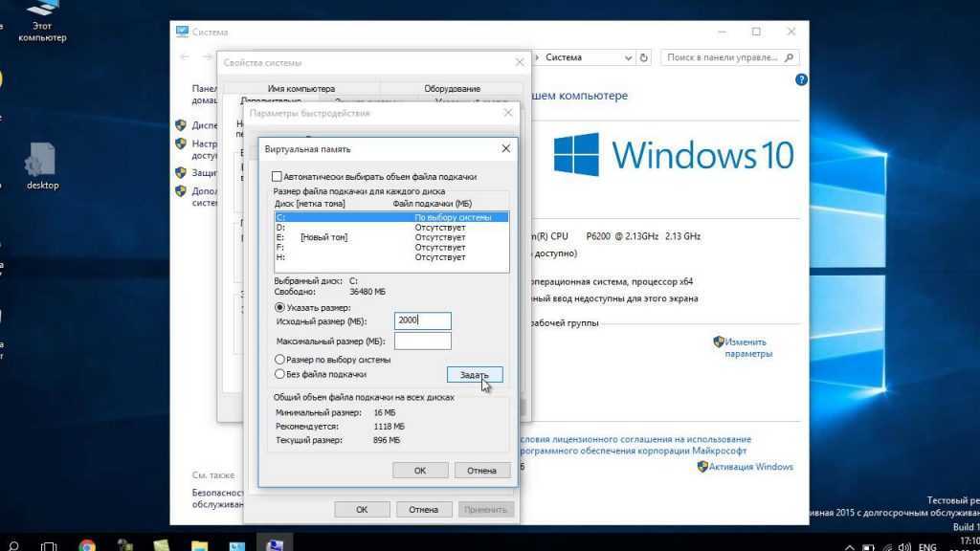Select 'Размер по выбору системы' radio option
980x551 pixels.
pos(279,360)
